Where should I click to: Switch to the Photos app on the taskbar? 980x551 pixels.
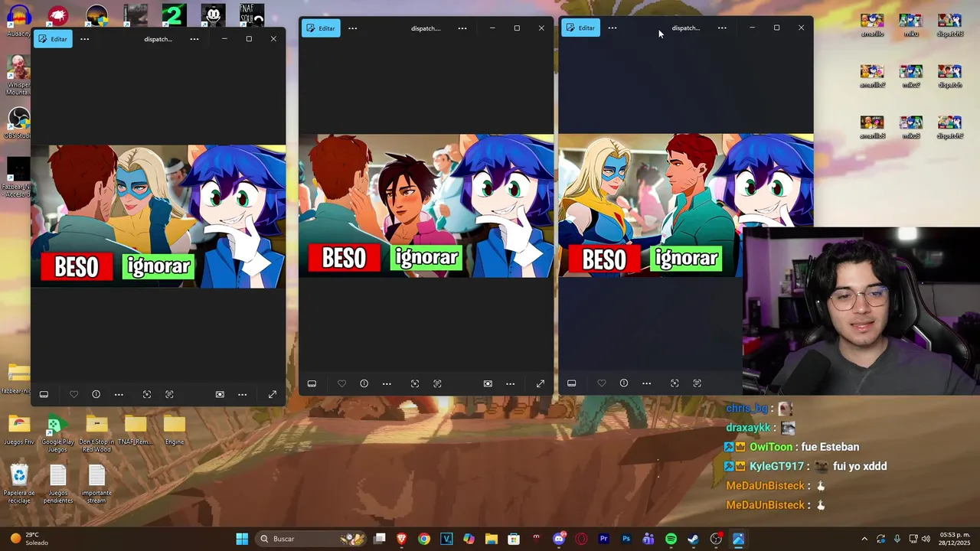[x=738, y=539]
